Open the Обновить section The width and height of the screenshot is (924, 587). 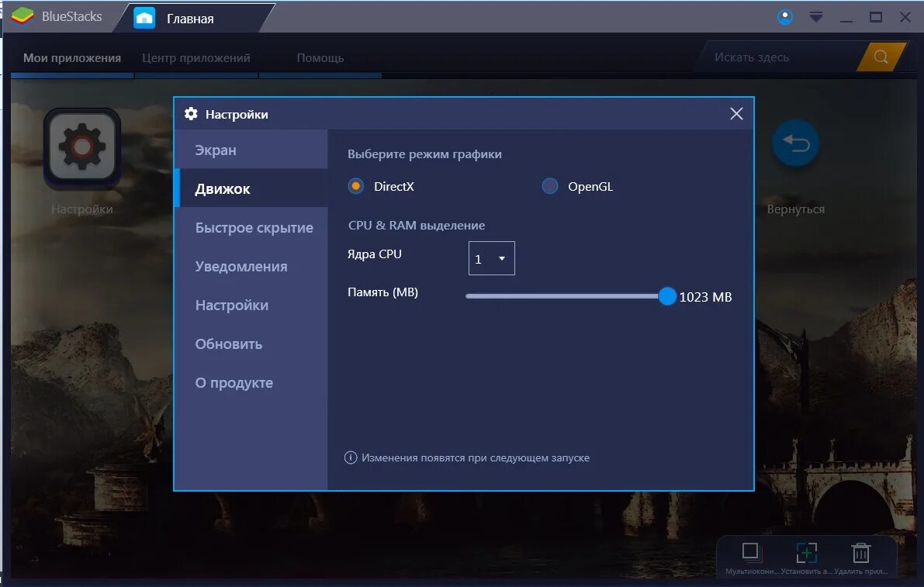tap(251, 344)
